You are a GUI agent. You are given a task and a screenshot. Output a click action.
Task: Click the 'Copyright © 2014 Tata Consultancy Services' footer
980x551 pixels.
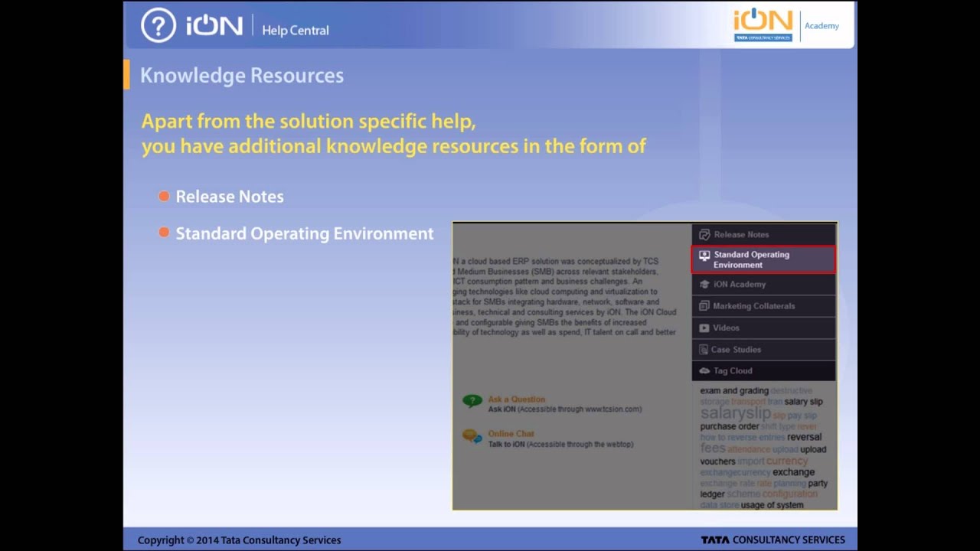click(x=239, y=540)
